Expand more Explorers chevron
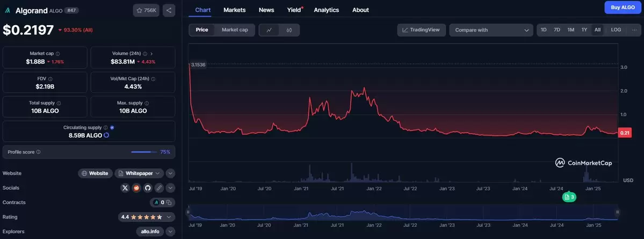Screen dimensions: 644x239 click(170, 231)
